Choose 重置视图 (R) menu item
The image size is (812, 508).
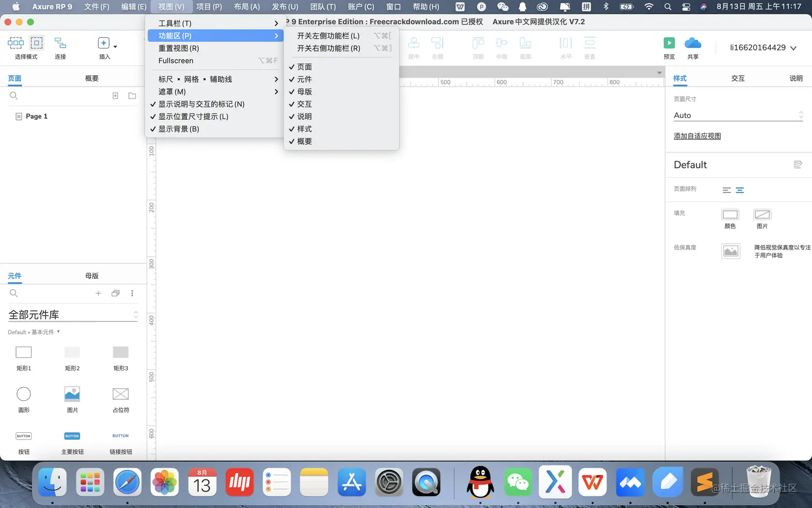tap(215, 48)
